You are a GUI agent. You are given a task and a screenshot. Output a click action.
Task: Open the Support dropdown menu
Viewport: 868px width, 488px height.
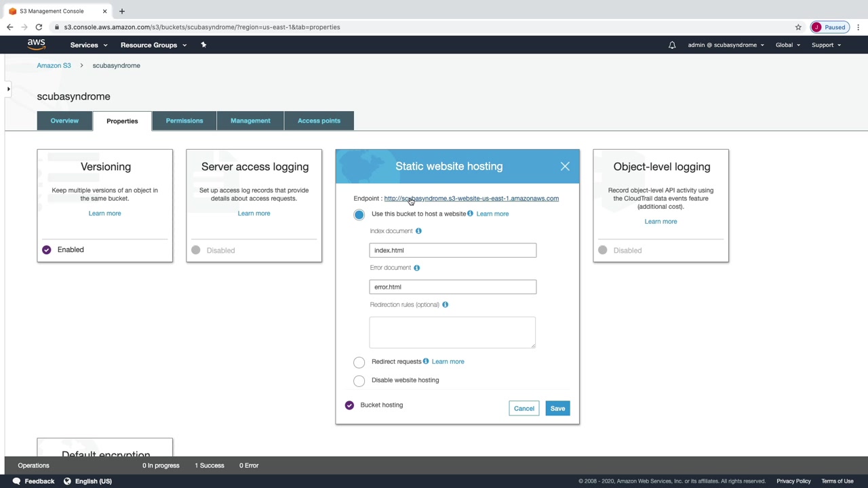(x=826, y=45)
